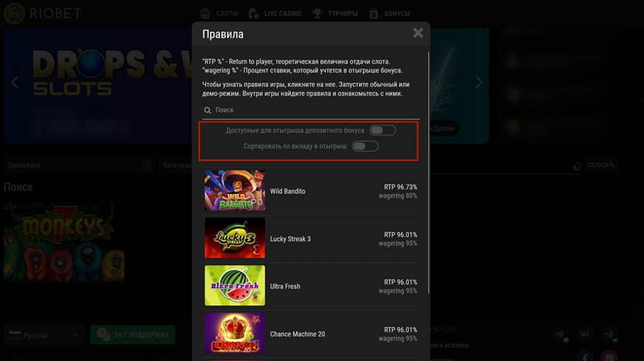Close the Правила dialog

point(418,33)
